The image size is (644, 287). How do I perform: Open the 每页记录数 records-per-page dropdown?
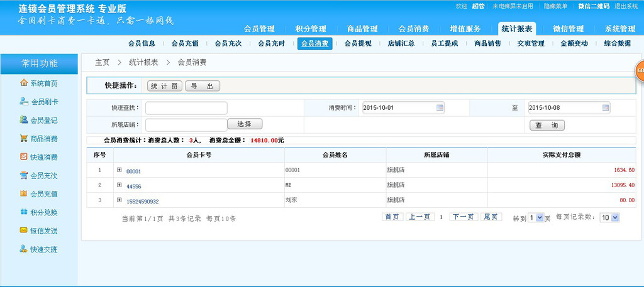[609, 217]
